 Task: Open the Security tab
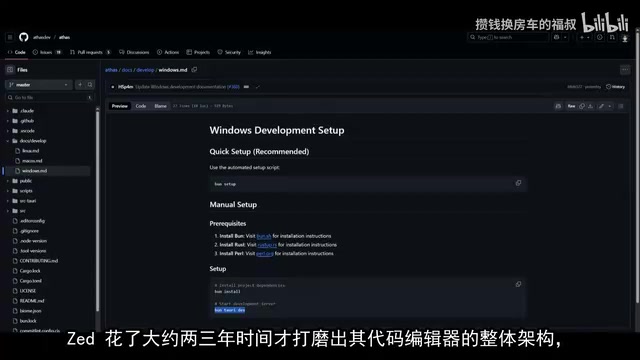coord(229,52)
